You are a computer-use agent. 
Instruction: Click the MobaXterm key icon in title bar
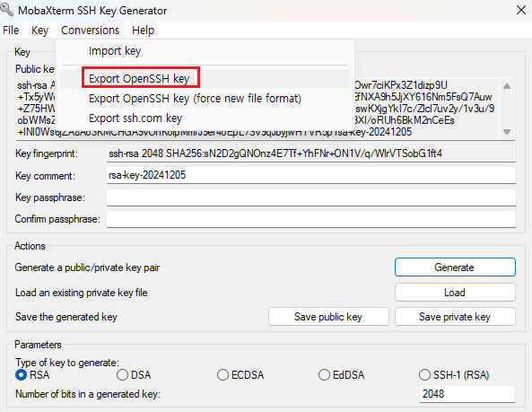6,10
